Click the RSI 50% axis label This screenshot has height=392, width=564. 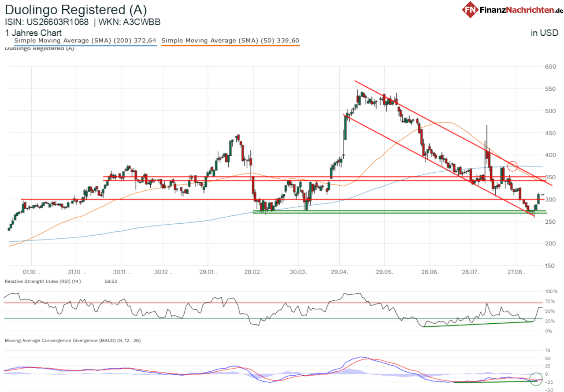[x=551, y=311]
